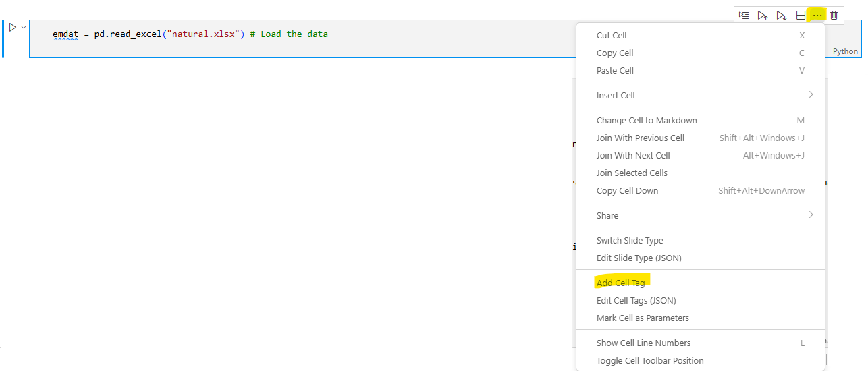
Task: Toggle Show Cell Line Numbers
Action: [x=643, y=343]
